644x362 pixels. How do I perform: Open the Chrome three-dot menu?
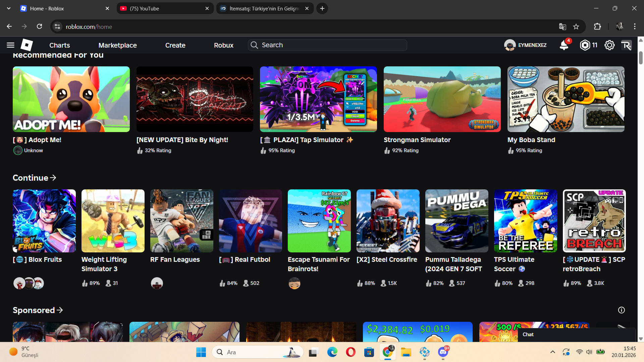[635, 26]
